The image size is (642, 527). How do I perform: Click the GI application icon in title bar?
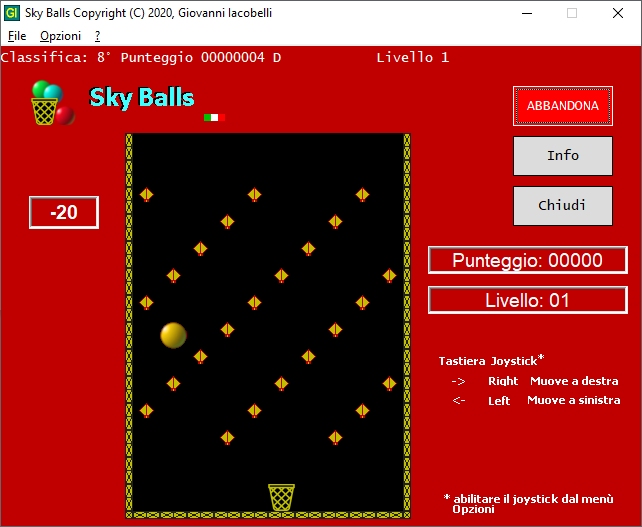point(11,13)
